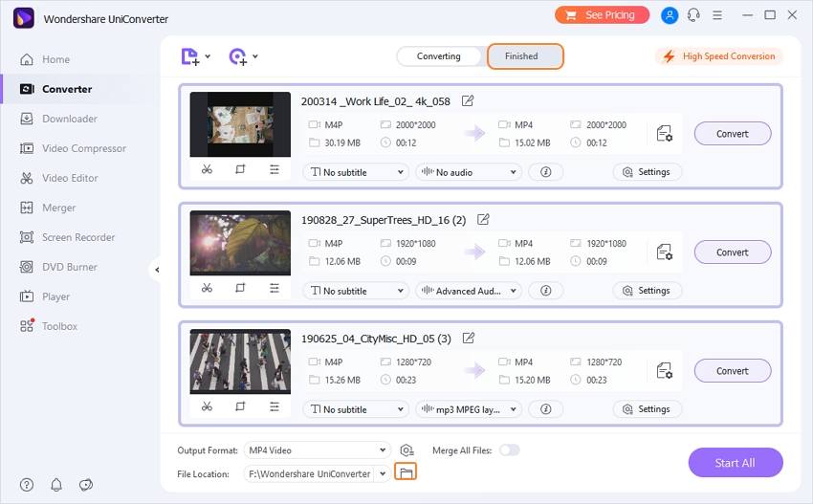The image size is (813, 504).
Task: Open output settings icon for SuperTrees
Action: pos(664,252)
